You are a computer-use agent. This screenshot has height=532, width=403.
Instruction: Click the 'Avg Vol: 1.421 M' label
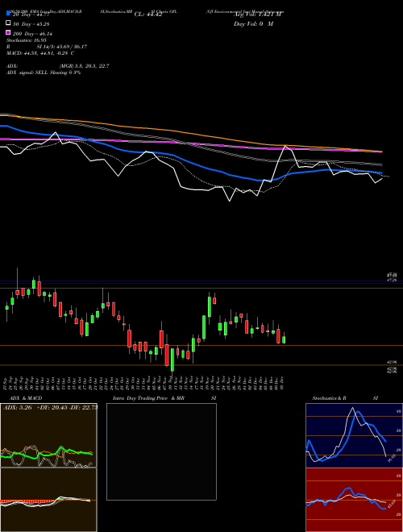258,15
